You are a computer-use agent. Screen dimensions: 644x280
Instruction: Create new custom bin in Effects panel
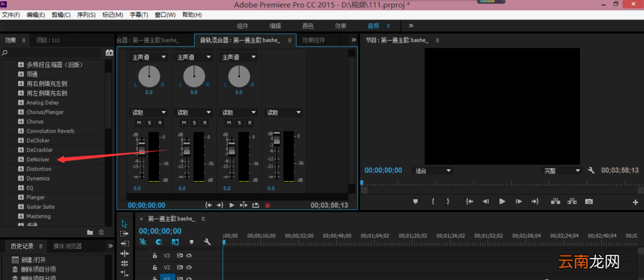tap(90, 232)
